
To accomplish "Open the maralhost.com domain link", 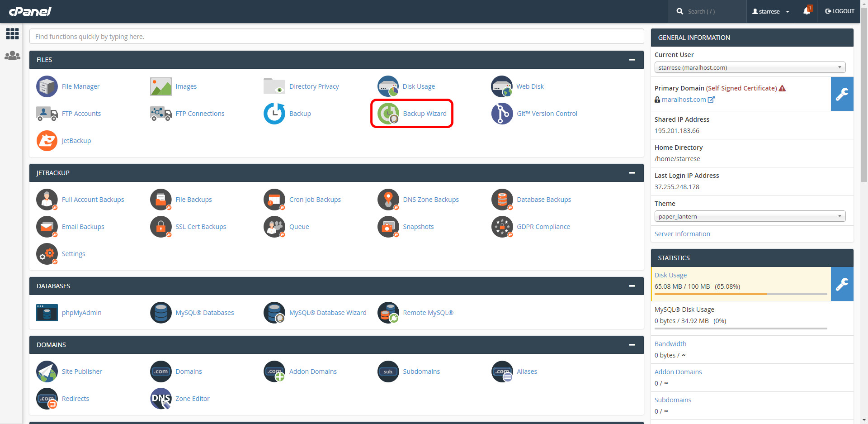I will pyautogui.click(x=684, y=100).
